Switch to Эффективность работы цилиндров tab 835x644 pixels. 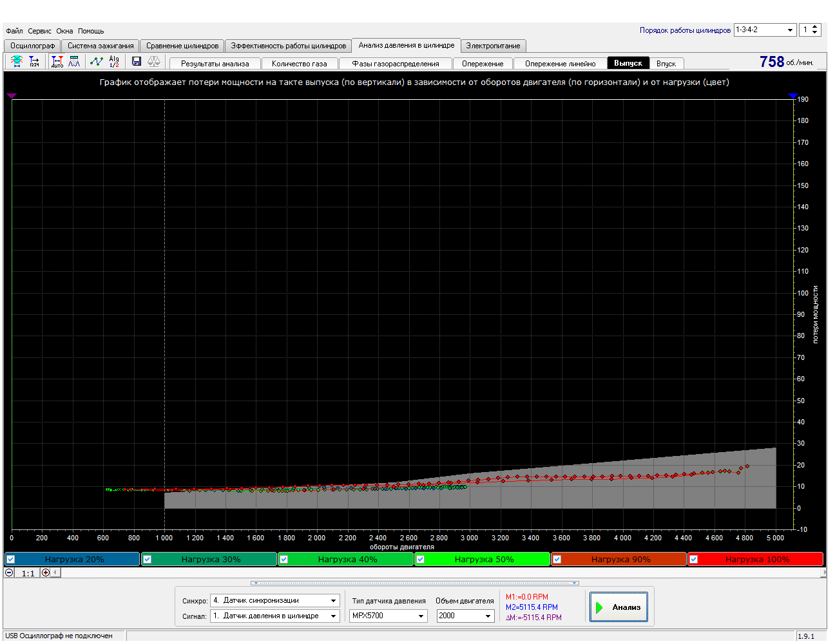click(x=289, y=46)
